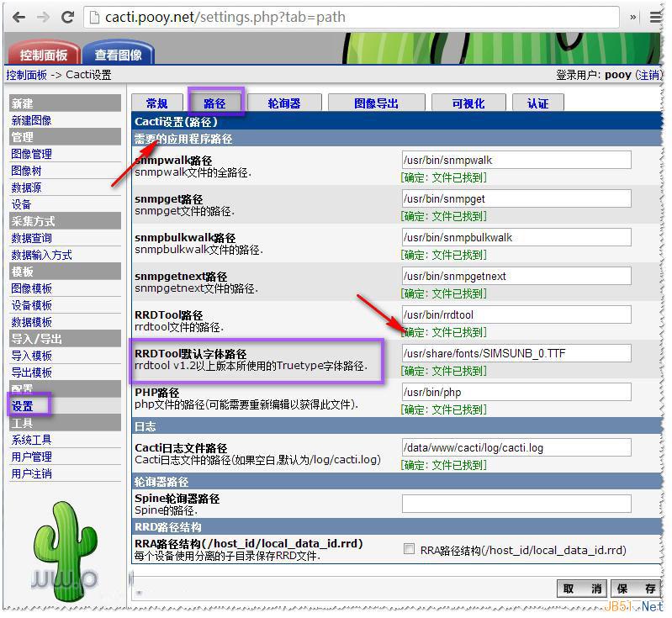The width and height of the screenshot is (672, 618).
Task: Open the Chrome hamburger menu
Action: pyautogui.click(x=657, y=17)
